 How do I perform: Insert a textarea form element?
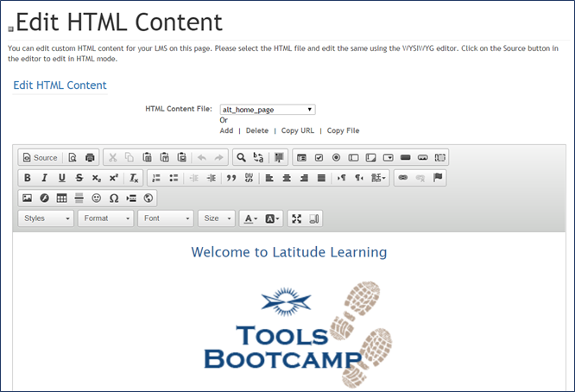tap(370, 157)
